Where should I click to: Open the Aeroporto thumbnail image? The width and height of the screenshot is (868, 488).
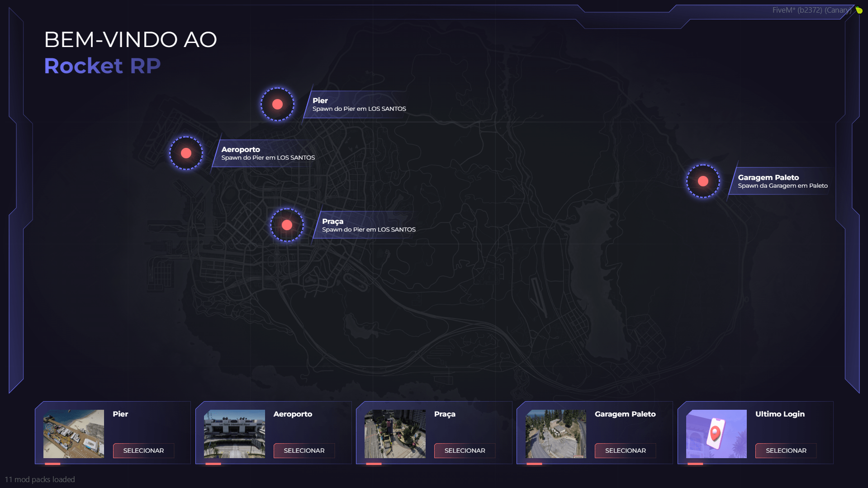(x=234, y=434)
